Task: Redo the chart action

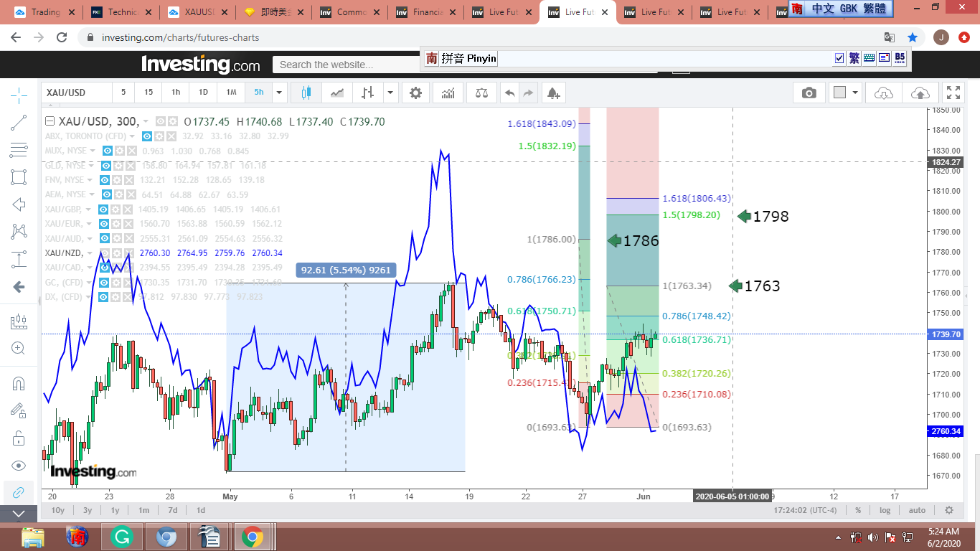Action: click(x=528, y=93)
